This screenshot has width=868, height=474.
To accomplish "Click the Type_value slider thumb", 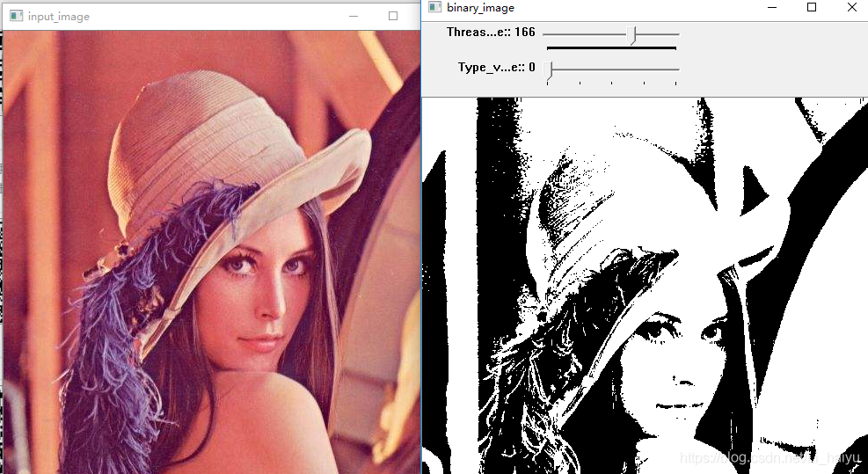I will (x=548, y=69).
